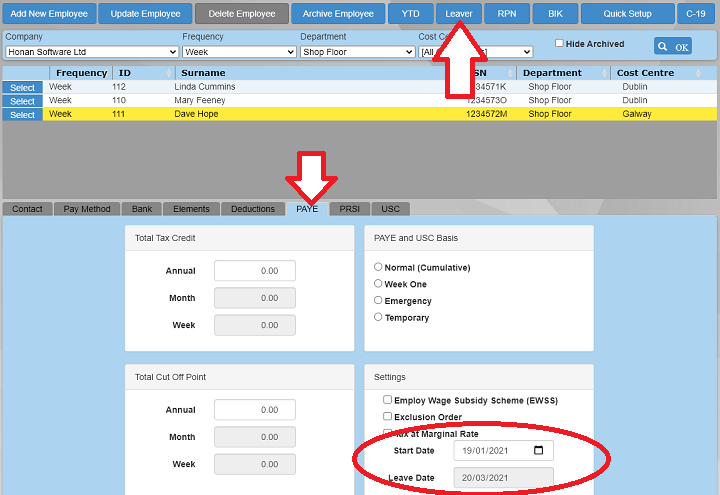Tick the Hide Archived checkbox
720x495 pixels.
tap(559, 44)
